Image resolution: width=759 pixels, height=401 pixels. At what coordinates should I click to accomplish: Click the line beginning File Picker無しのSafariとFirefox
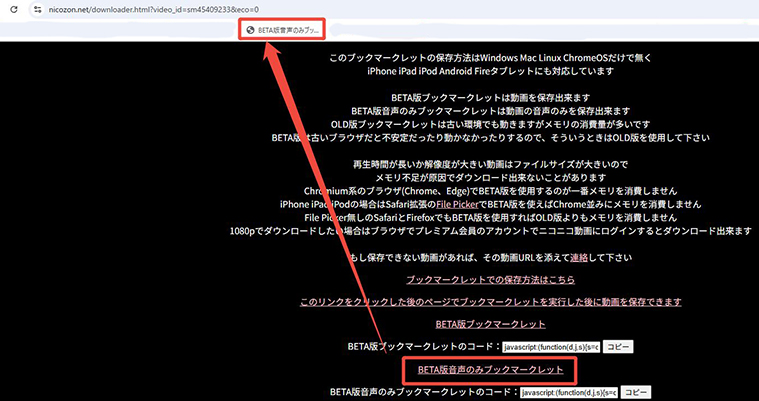click(490, 217)
